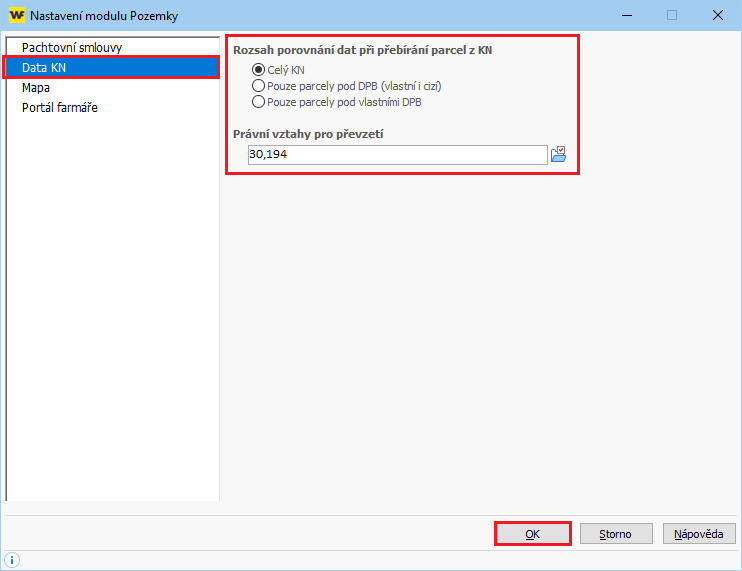Cancel with the Storno button
The image size is (742, 571).
click(x=615, y=534)
